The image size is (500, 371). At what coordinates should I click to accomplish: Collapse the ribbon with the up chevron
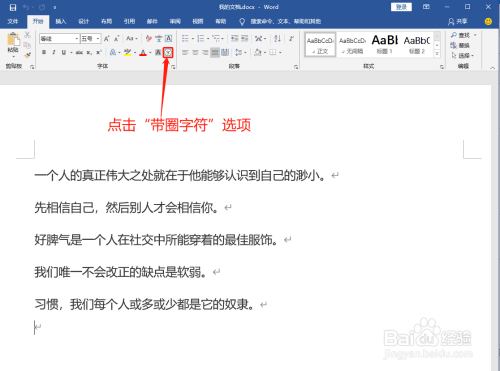point(492,68)
